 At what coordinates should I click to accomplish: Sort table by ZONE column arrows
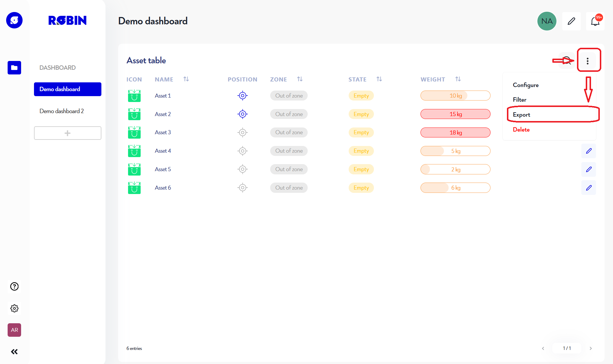pos(300,79)
